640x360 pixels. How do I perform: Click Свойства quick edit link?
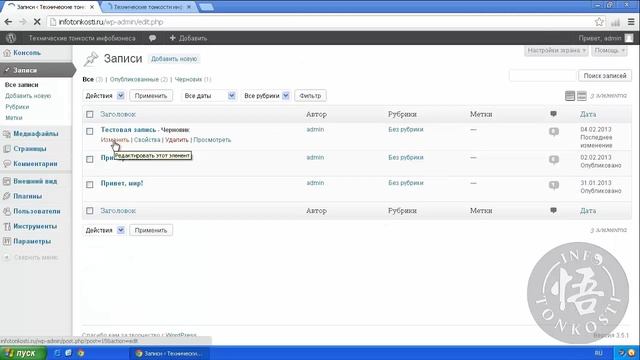(x=147, y=140)
